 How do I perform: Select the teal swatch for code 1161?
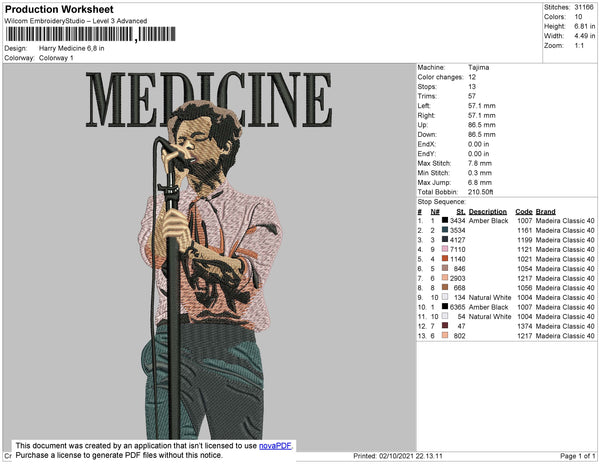(445, 230)
